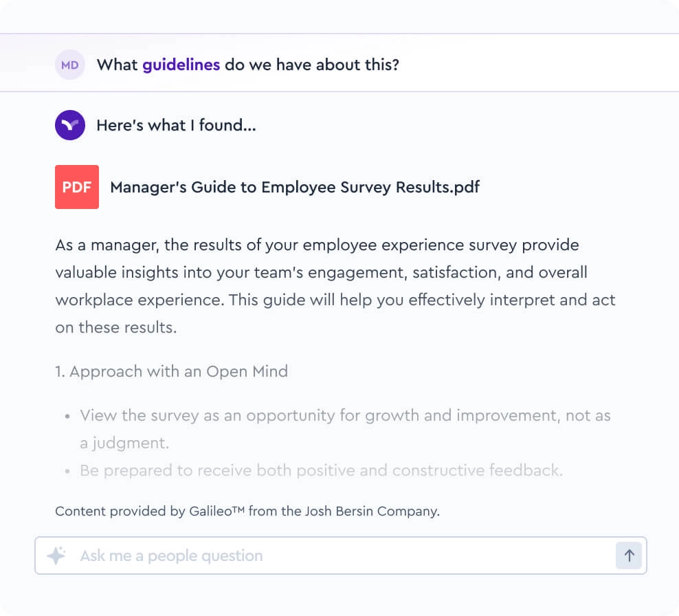
Task: Click the "Here's what I found..." response header
Action: (x=176, y=125)
